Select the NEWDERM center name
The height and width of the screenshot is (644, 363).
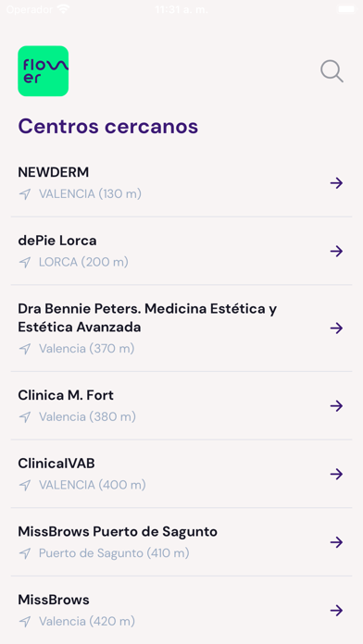click(x=54, y=172)
